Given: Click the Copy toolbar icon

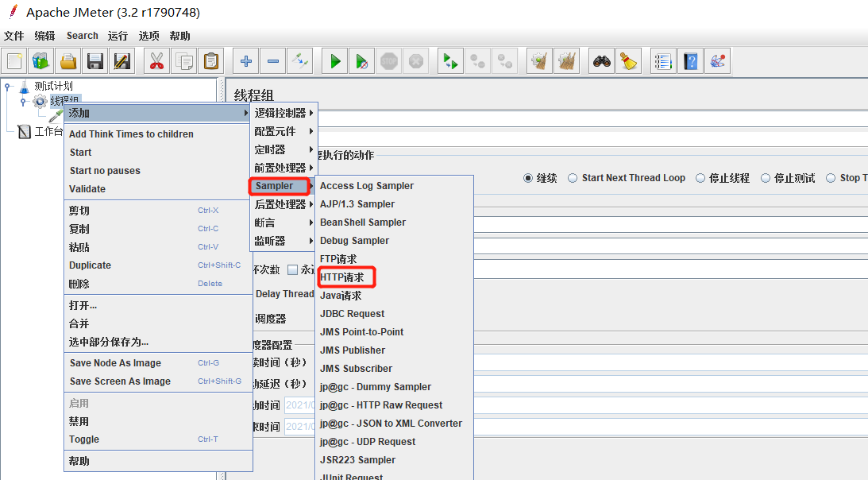Looking at the screenshot, I should 183,61.
